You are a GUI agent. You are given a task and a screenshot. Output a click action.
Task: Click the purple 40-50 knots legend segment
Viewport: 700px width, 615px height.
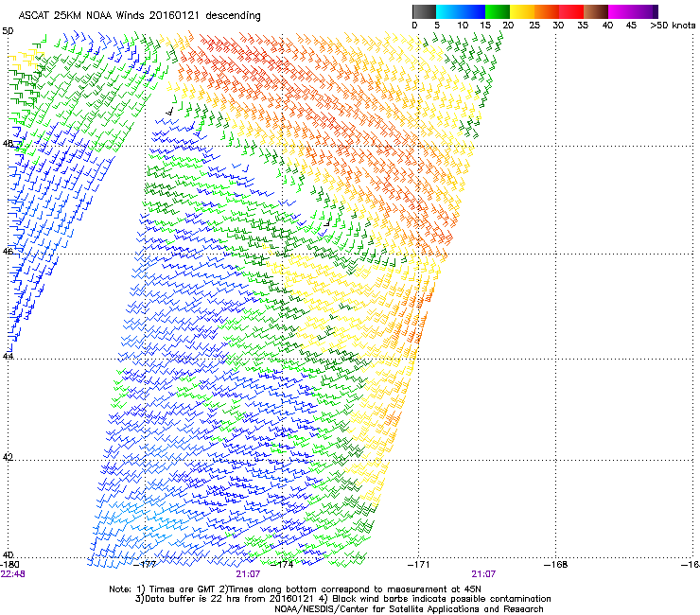click(633, 11)
